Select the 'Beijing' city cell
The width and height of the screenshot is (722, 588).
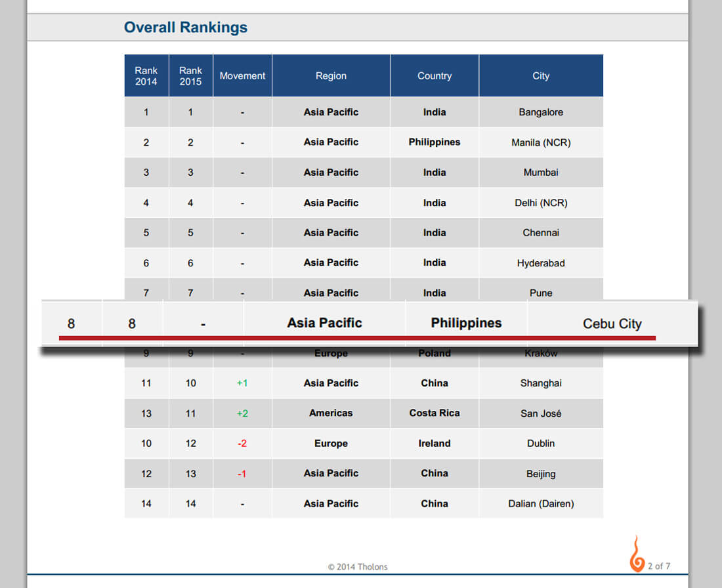[541, 474]
